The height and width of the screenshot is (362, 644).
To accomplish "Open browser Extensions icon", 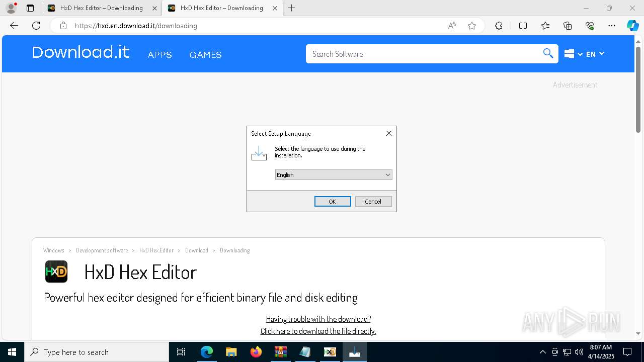I will [x=499, y=26].
